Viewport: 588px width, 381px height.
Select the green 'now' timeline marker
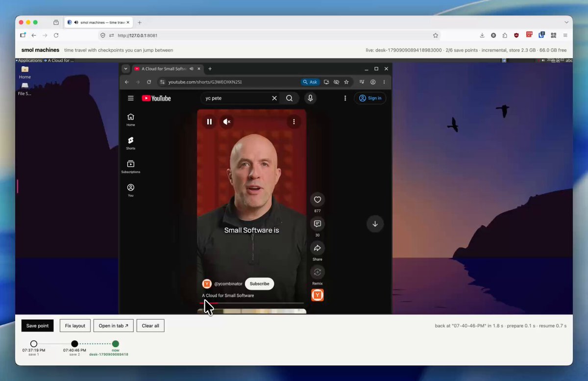point(115,344)
